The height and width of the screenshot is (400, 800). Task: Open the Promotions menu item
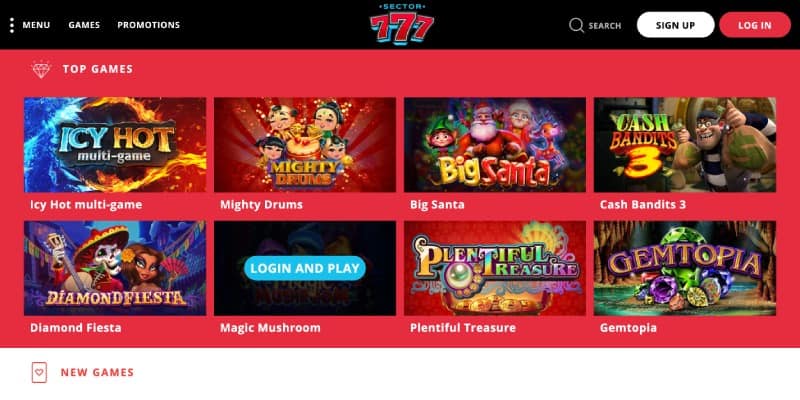pyautogui.click(x=148, y=25)
